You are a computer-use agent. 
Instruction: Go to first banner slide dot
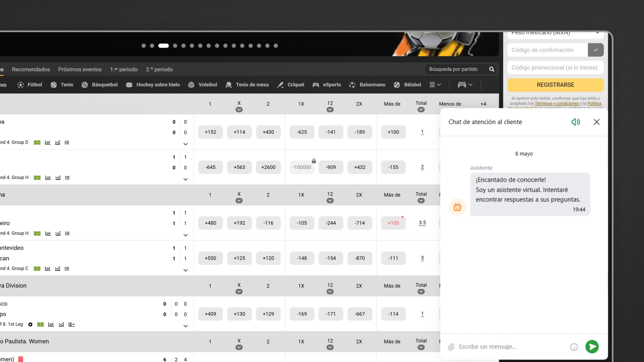144,46
